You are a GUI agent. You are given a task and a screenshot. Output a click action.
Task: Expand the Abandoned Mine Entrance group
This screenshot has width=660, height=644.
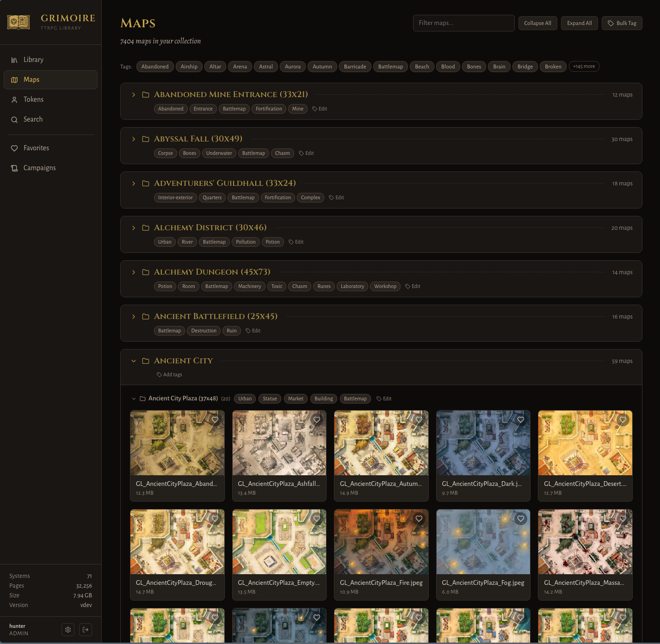pos(134,95)
